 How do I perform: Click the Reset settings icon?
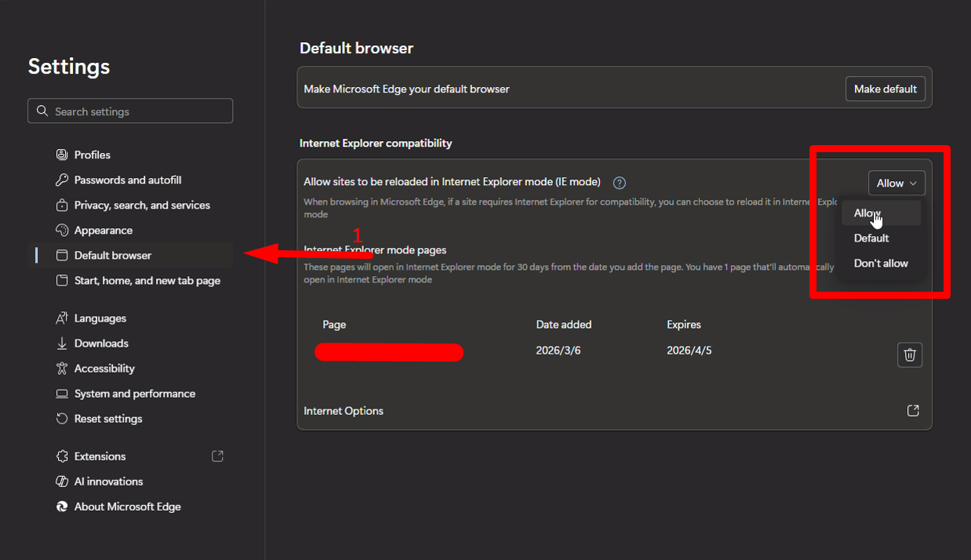62,418
